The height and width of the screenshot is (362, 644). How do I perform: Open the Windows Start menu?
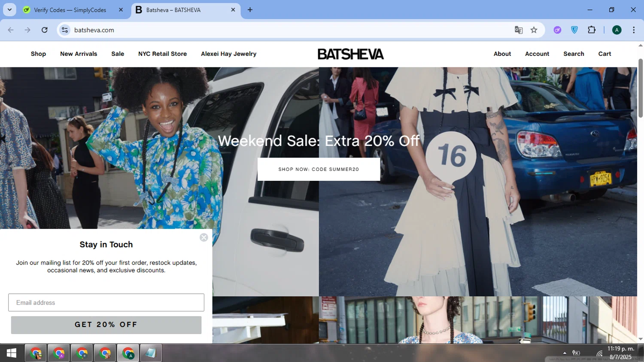click(x=12, y=353)
